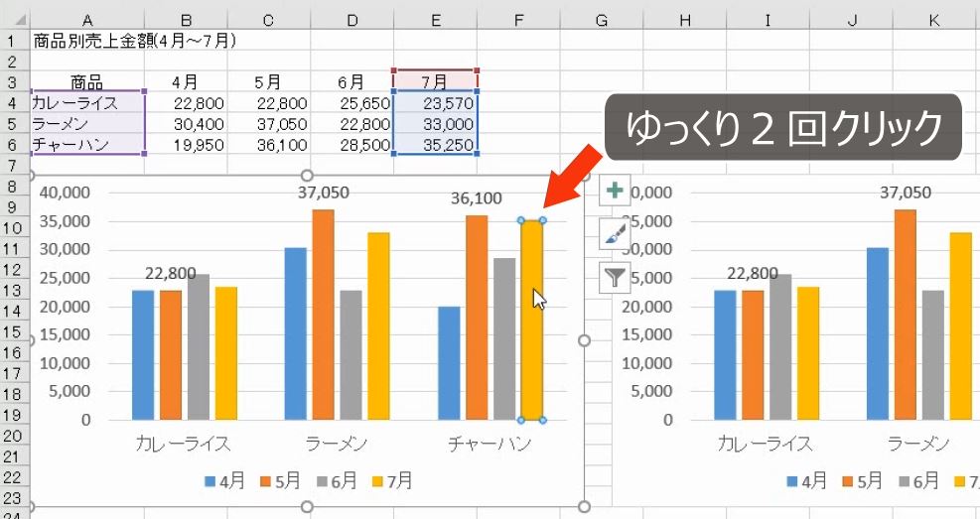This screenshot has width=980, height=519.
Task: Click the 6月 legend entry in left chart
Action: (x=337, y=481)
